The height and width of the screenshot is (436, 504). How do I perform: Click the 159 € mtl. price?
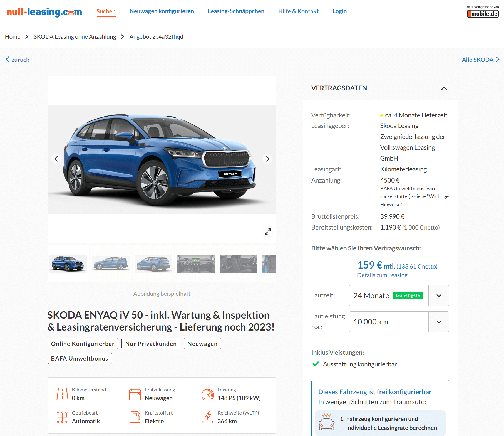coord(376,265)
